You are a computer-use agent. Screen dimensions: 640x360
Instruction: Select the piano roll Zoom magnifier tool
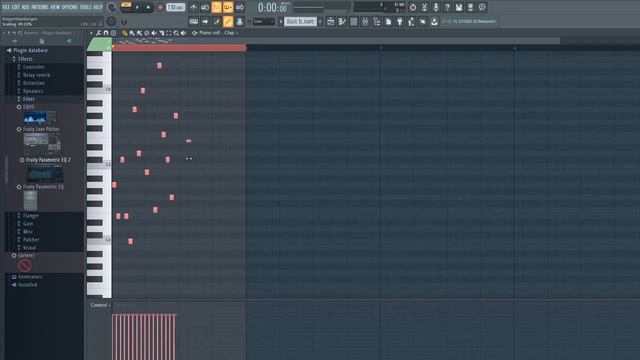pos(176,33)
